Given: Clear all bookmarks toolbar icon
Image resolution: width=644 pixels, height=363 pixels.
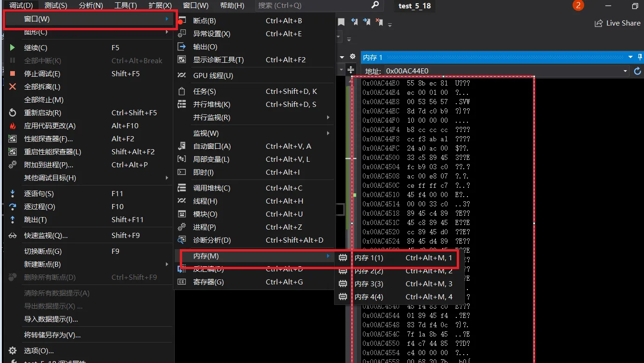Looking at the screenshot, I should (x=379, y=22).
